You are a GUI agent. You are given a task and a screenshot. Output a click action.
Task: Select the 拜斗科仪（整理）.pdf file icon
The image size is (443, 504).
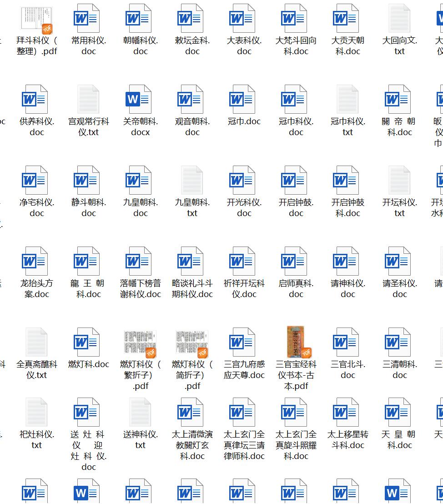pyautogui.click(x=37, y=20)
